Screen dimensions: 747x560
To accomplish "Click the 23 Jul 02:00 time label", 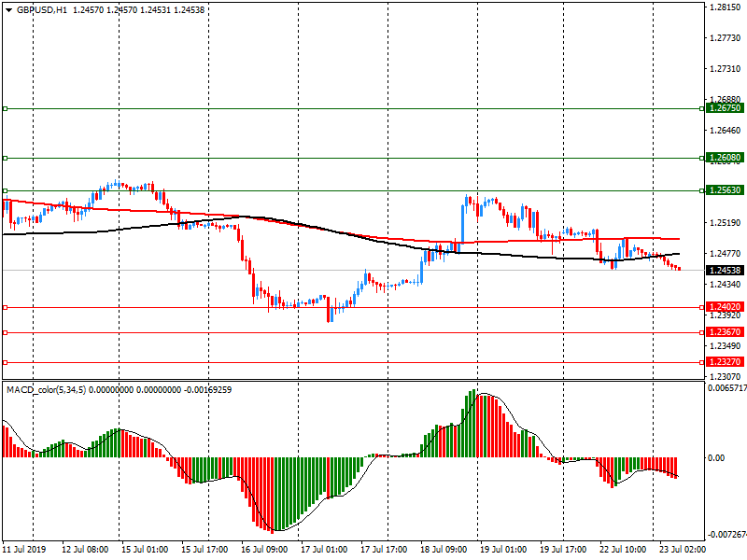I will pyautogui.click(x=683, y=550).
